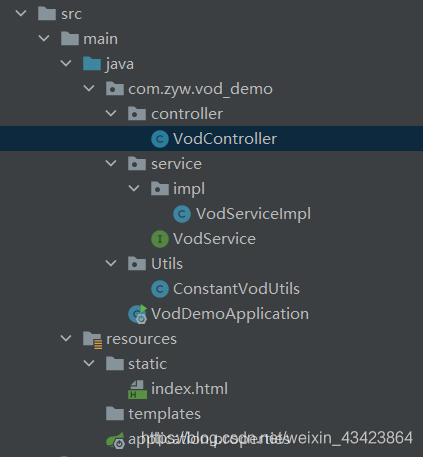
Task: Click the VodService interface icon
Action: click(160, 239)
